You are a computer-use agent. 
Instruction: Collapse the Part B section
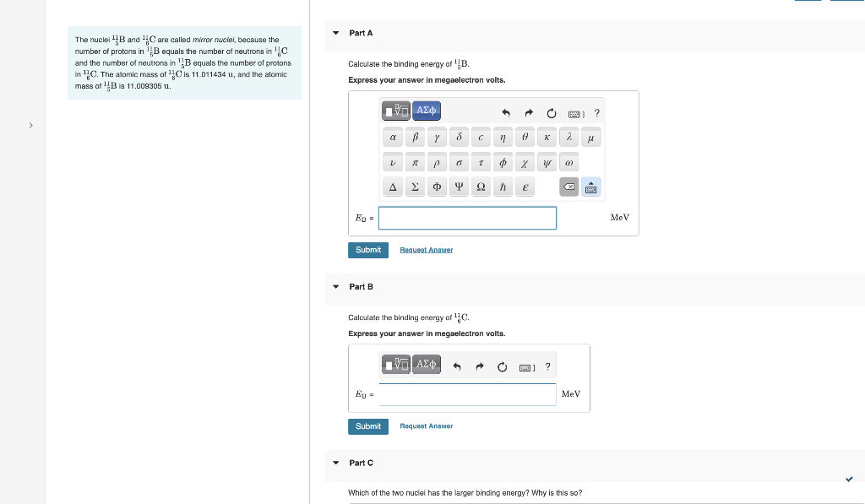336,287
